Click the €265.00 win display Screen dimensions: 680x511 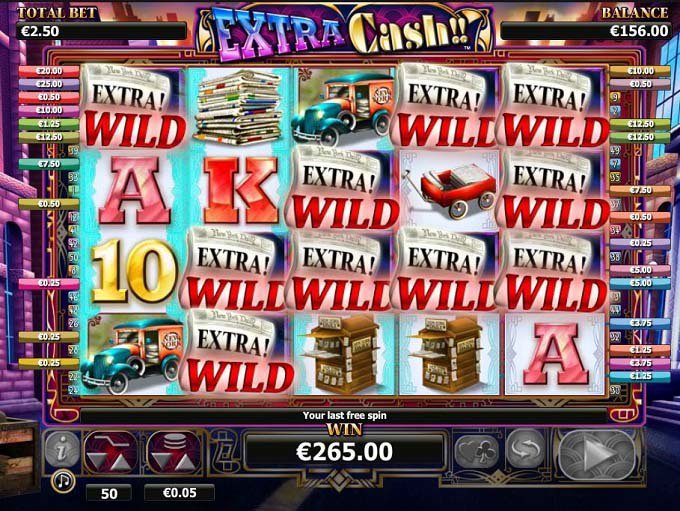[x=344, y=452]
